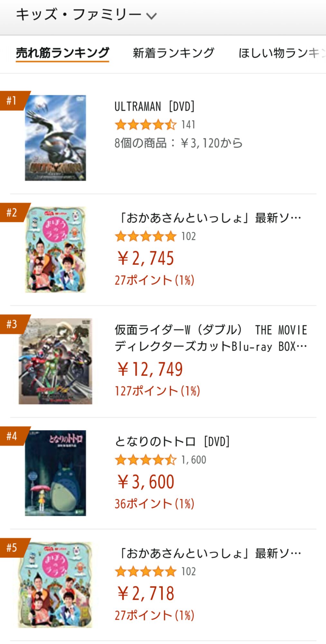Select the 売れ筋ランキング tab
The height and width of the screenshot is (644, 326).
(x=63, y=53)
